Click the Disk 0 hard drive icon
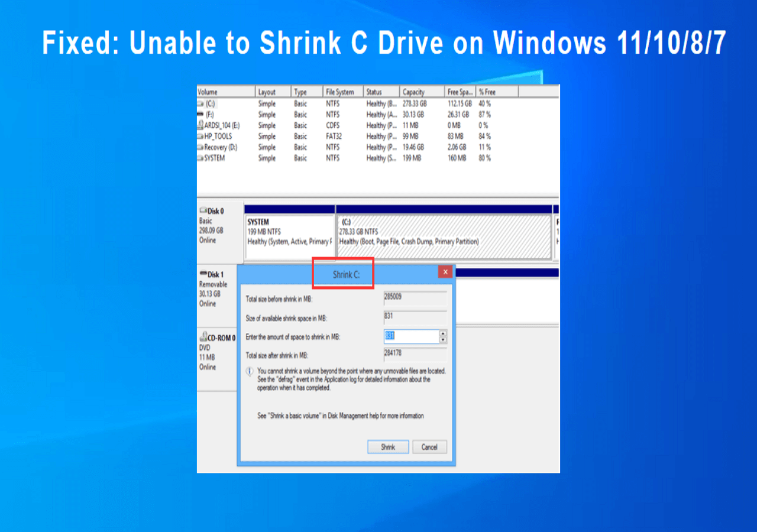 tap(203, 210)
